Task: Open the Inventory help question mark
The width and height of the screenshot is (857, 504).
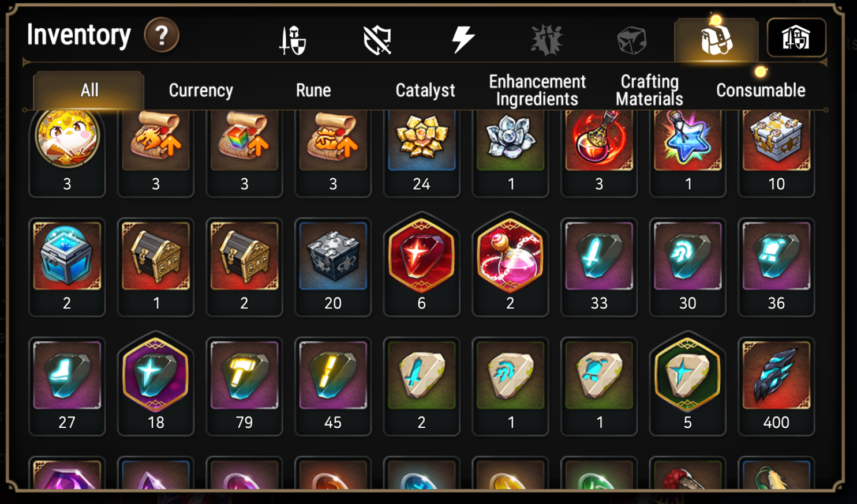Action: [x=162, y=36]
